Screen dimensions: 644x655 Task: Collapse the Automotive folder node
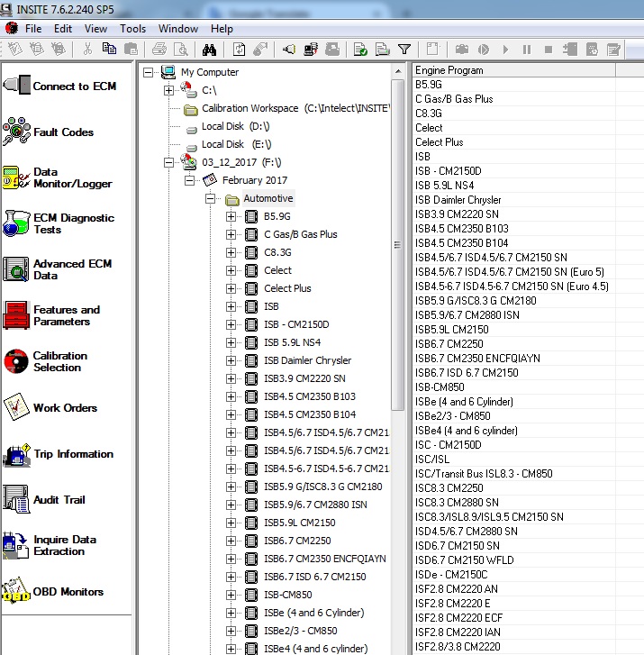pyautogui.click(x=211, y=198)
